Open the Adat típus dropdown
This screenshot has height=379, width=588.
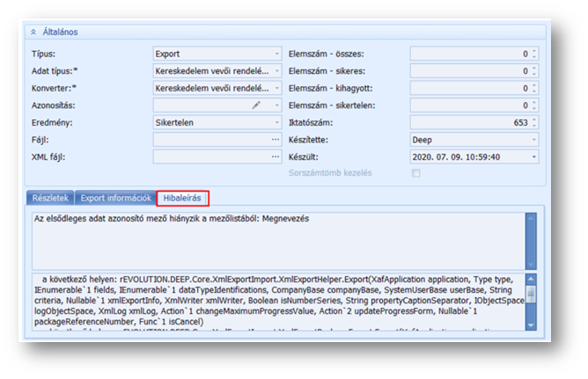coord(276,70)
